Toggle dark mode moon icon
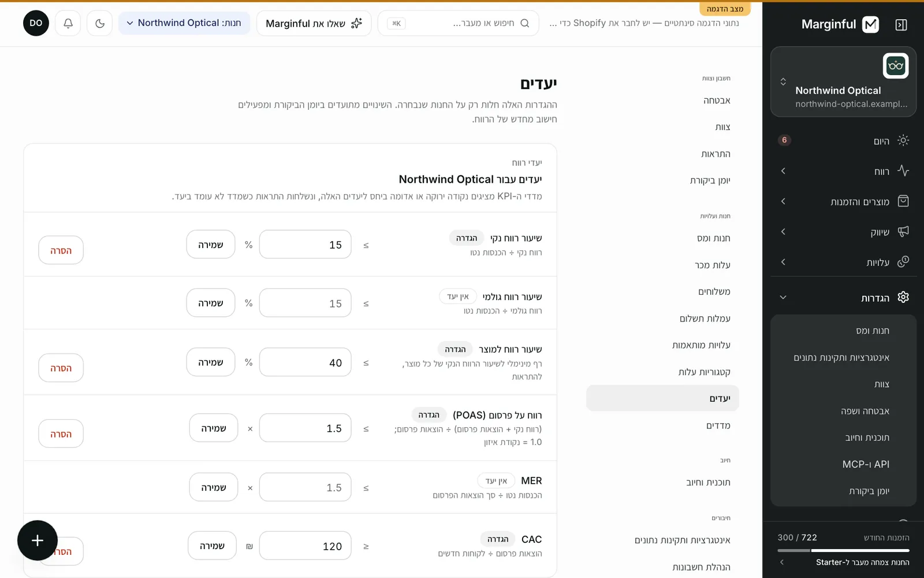The height and width of the screenshot is (578, 924). [x=99, y=23]
